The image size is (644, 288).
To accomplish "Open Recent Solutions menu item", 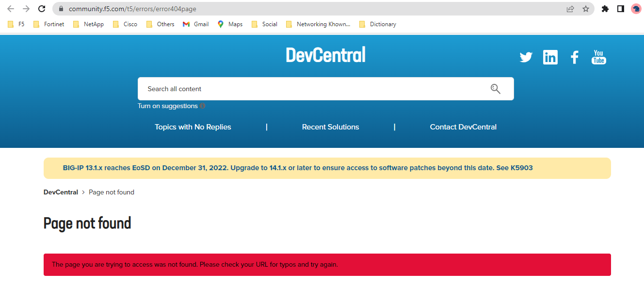I will tap(331, 127).
